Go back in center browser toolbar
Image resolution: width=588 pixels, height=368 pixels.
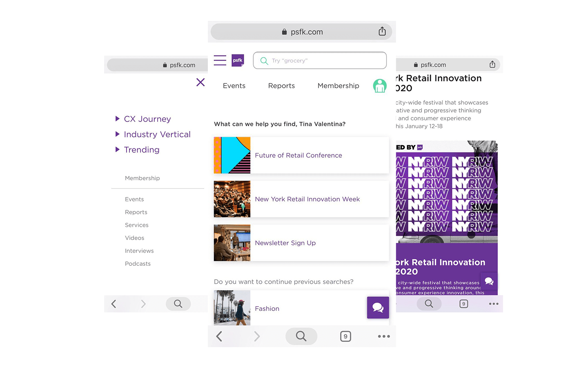point(219,336)
